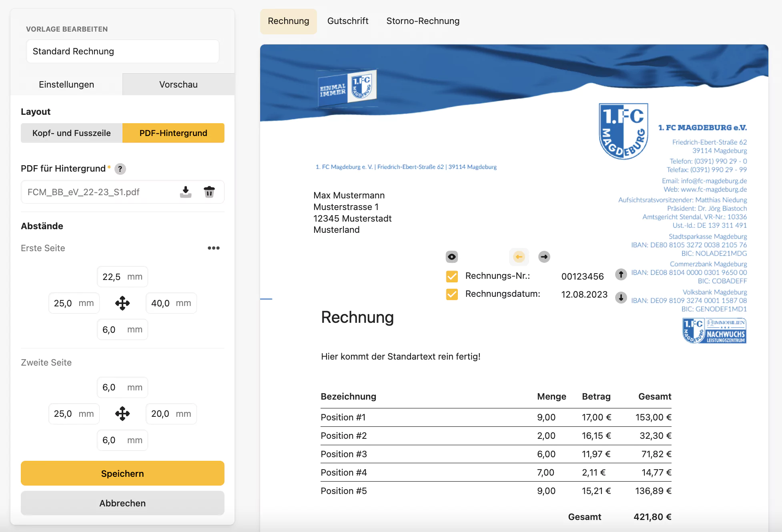The image size is (782, 532).
Task: Click the Standard Rechnung name field
Action: (122, 51)
